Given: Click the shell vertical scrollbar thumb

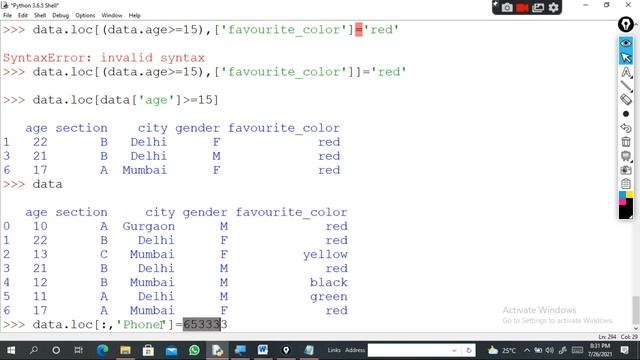Looking at the screenshot, I should tap(636, 309).
